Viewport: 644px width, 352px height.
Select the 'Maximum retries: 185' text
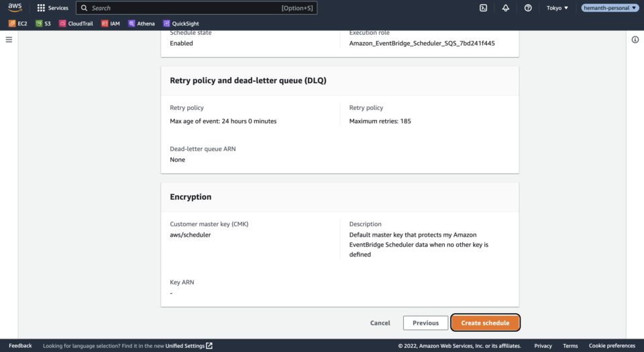(x=380, y=121)
